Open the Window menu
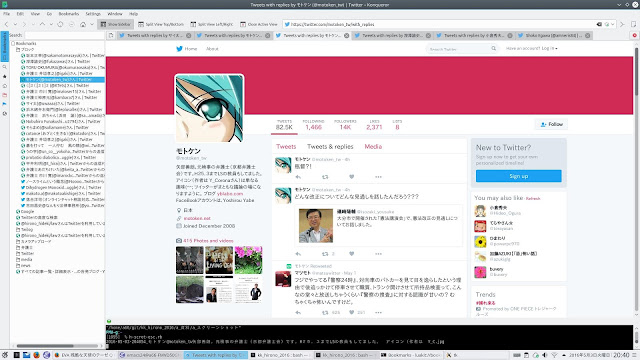 tap(115, 14)
